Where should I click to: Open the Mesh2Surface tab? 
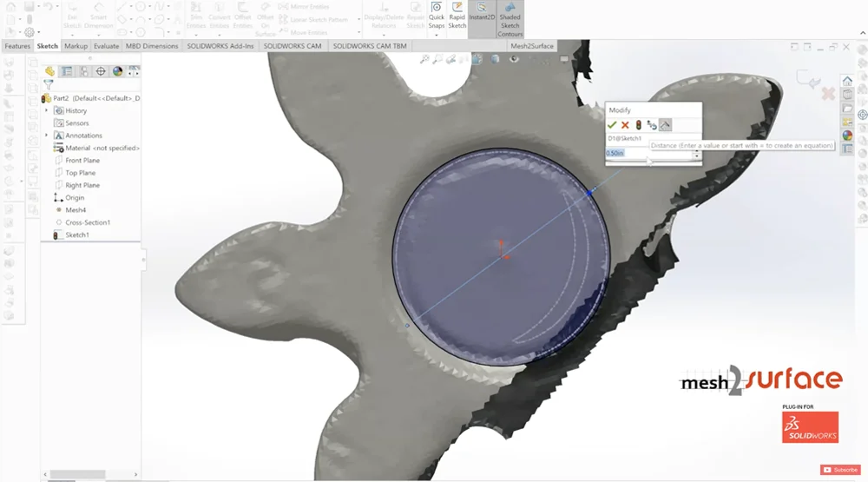coord(529,46)
